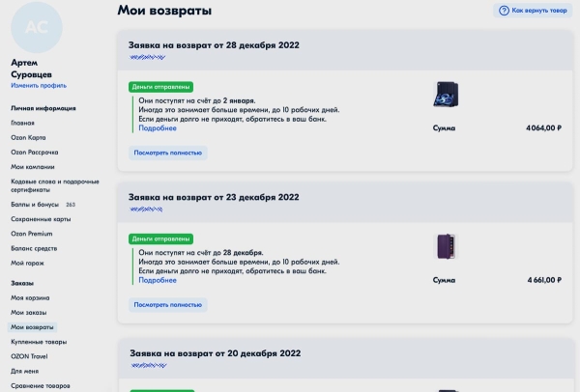Open "Сохраненные карты" menu item
Image resolution: width=580 pixels, height=392 pixels.
coord(40,219)
